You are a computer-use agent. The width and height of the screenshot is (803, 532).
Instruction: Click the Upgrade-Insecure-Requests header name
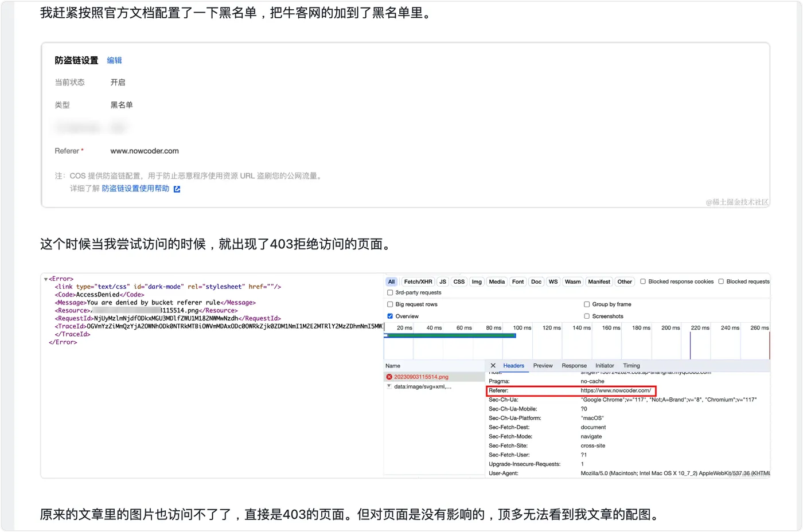pos(524,464)
